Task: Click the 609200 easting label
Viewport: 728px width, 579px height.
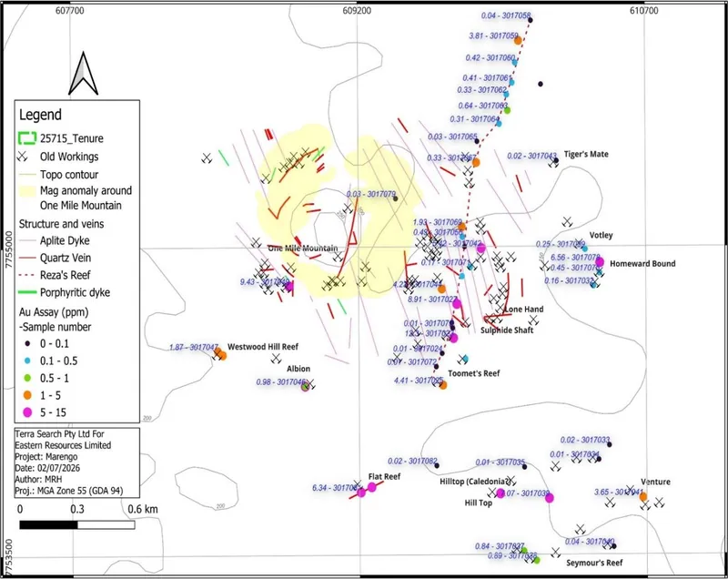Action: pyautogui.click(x=357, y=10)
